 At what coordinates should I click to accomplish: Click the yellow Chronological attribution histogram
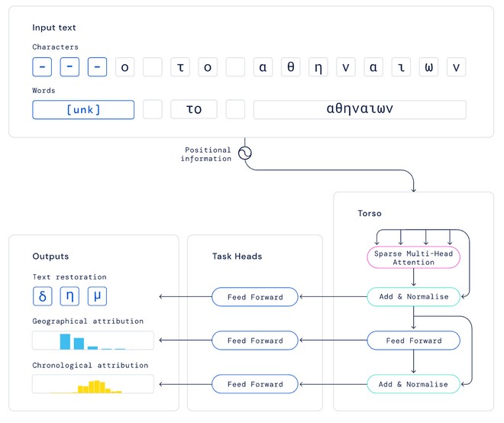pos(93,384)
